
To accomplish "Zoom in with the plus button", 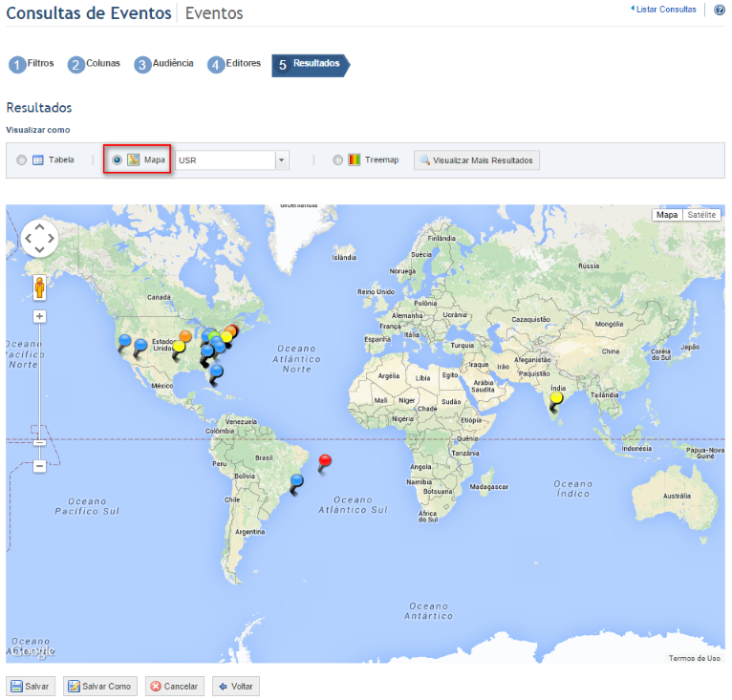I will coord(40,316).
